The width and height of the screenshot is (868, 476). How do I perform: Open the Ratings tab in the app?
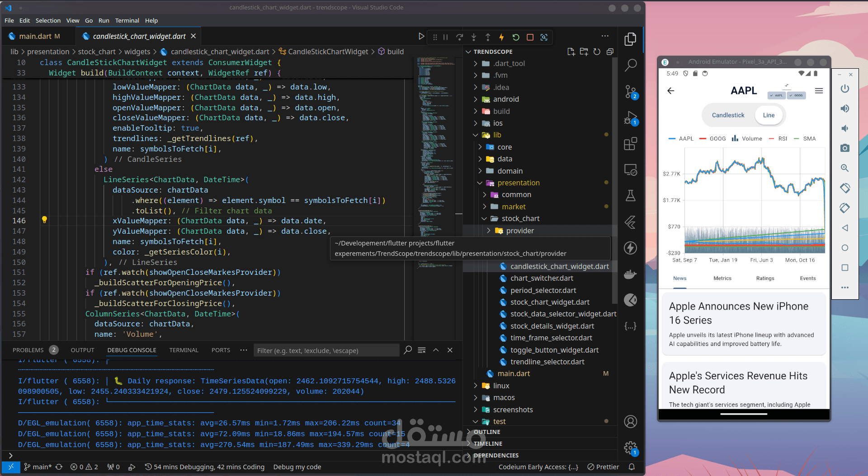pos(765,278)
